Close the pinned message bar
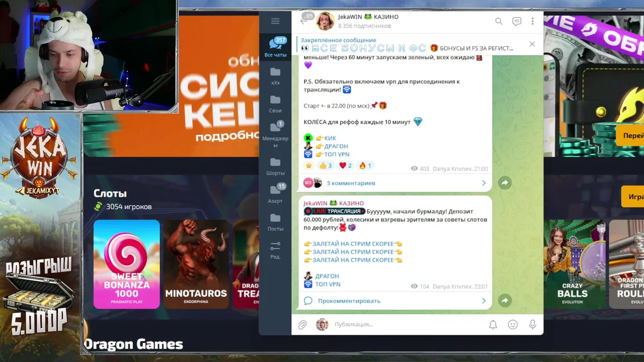 point(532,44)
